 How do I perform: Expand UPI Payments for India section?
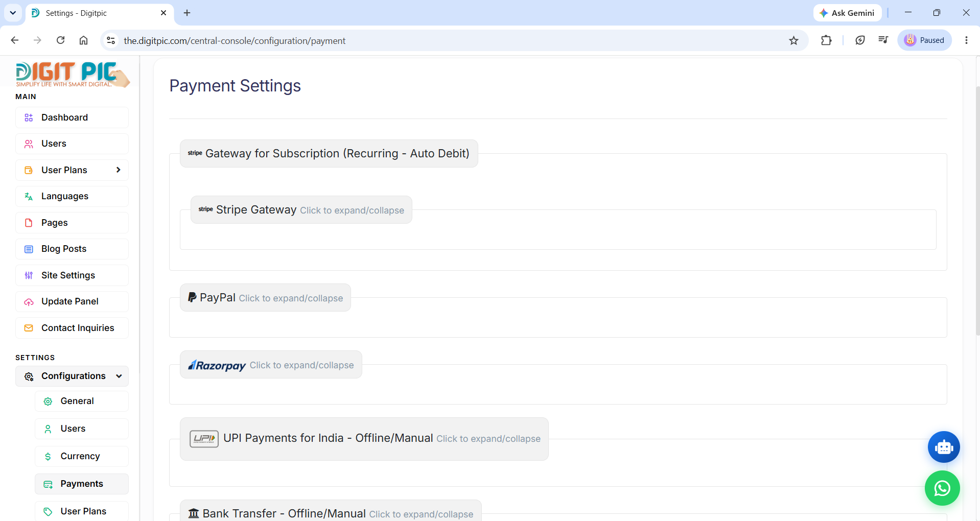click(364, 439)
